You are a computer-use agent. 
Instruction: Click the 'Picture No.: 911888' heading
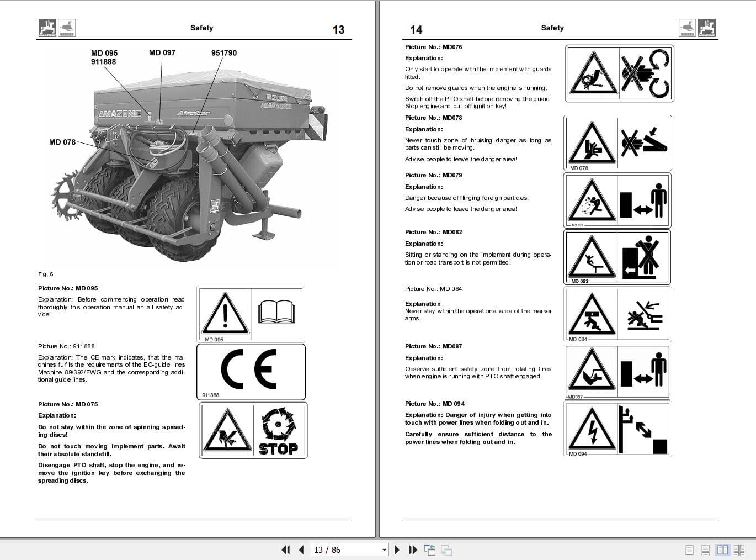tap(66, 346)
